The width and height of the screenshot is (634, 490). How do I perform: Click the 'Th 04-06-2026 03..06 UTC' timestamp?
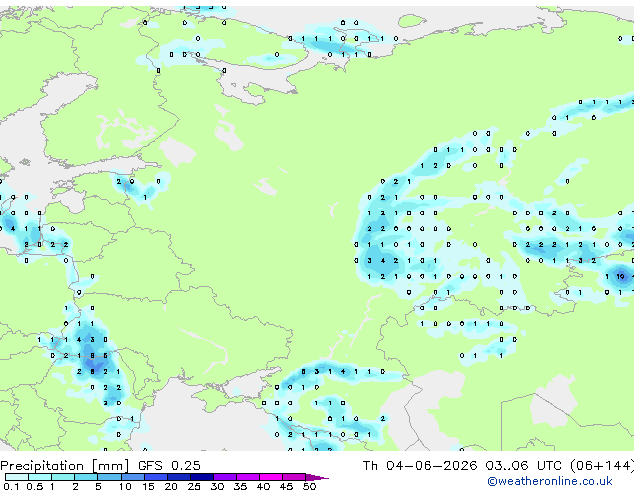462,466
